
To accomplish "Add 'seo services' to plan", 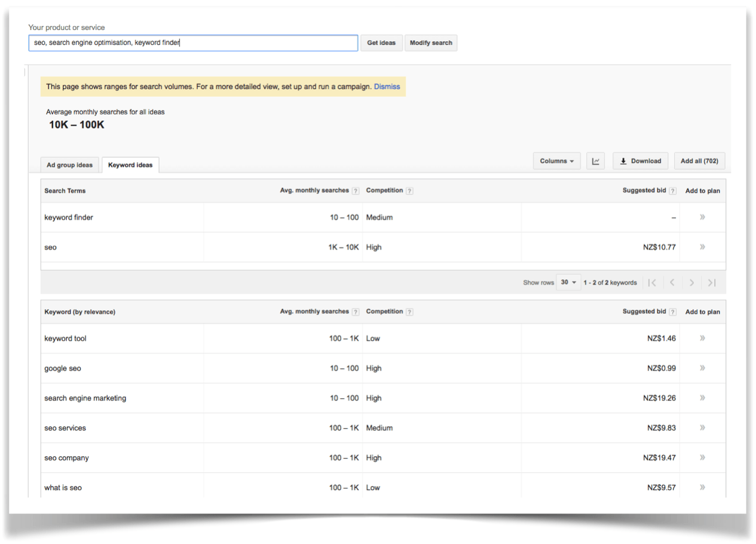I will [x=702, y=428].
